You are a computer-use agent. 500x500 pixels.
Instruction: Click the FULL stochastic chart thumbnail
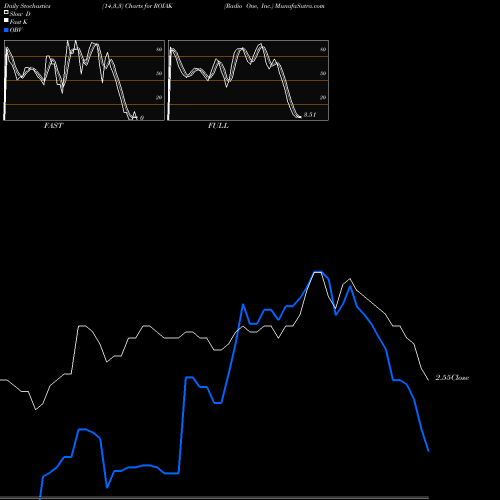tap(248, 80)
